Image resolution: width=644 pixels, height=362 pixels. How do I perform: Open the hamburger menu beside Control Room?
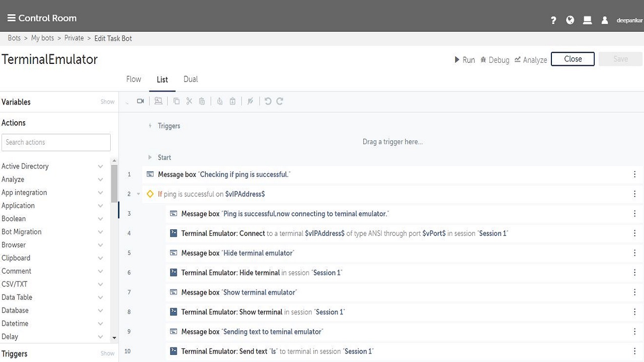pos(11,18)
